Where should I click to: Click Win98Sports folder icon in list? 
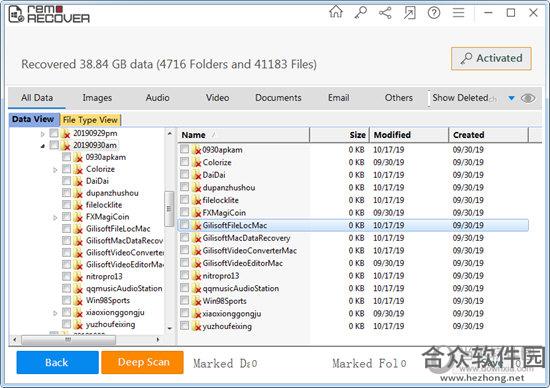click(196, 301)
